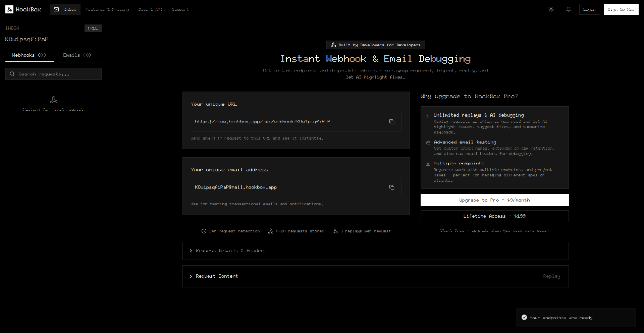Click the checkmark icon in the ready toast

click(524, 317)
